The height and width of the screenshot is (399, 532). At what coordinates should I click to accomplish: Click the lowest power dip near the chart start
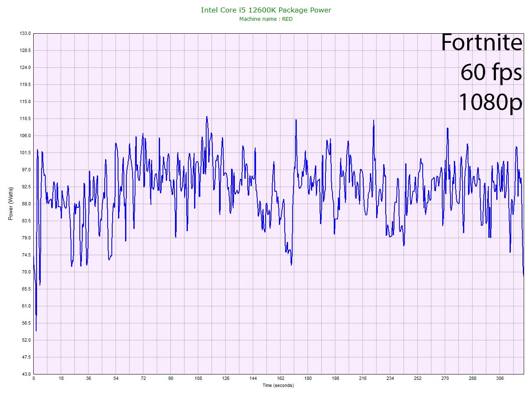coord(36,330)
